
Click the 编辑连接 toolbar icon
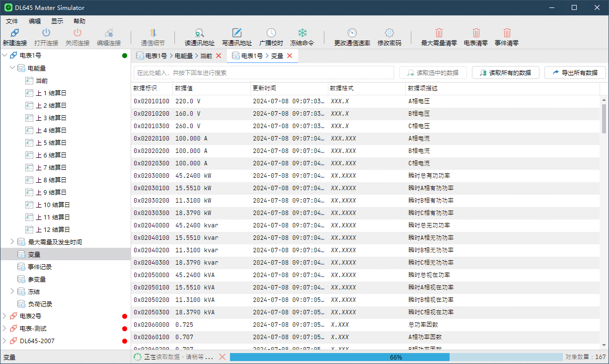tap(109, 33)
